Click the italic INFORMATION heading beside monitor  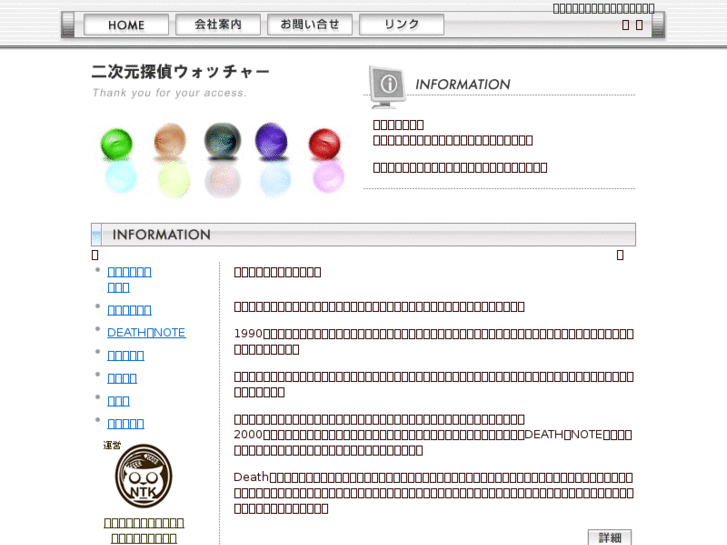[463, 84]
